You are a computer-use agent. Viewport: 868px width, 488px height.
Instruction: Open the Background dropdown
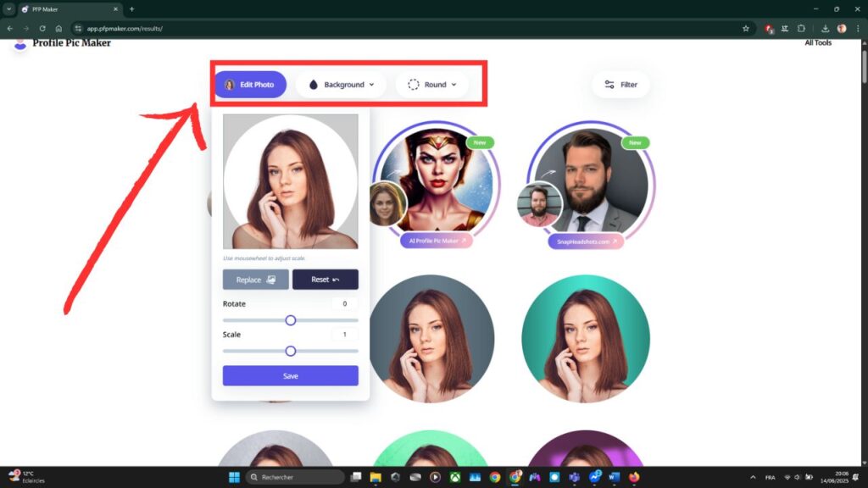(x=341, y=85)
